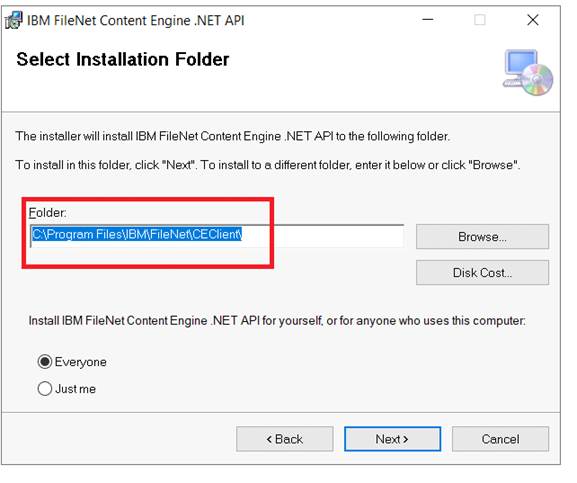This screenshot has width=577, height=483.
Task: Click the installer icon in the title bar
Action: 14,20
